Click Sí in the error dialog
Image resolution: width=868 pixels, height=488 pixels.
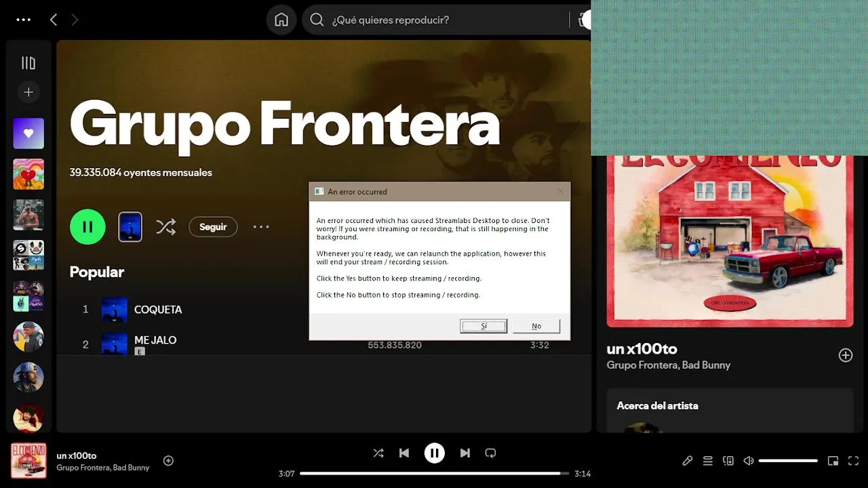point(484,326)
